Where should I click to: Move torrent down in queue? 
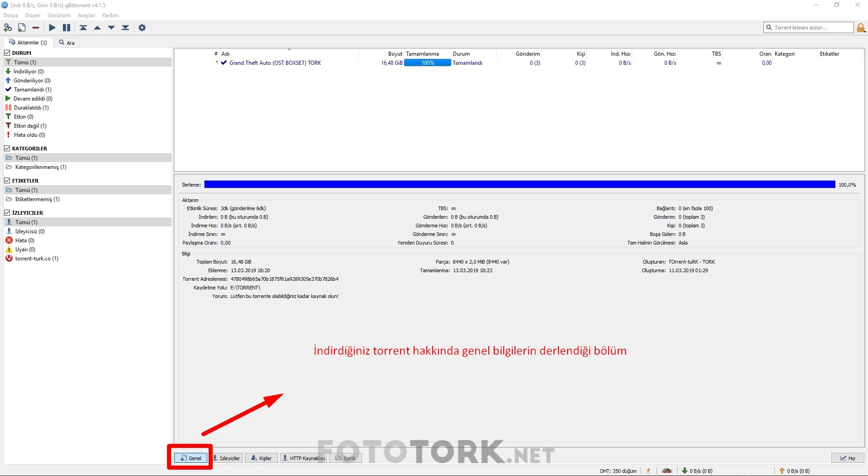pyautogui.click(x=111, y=28)
